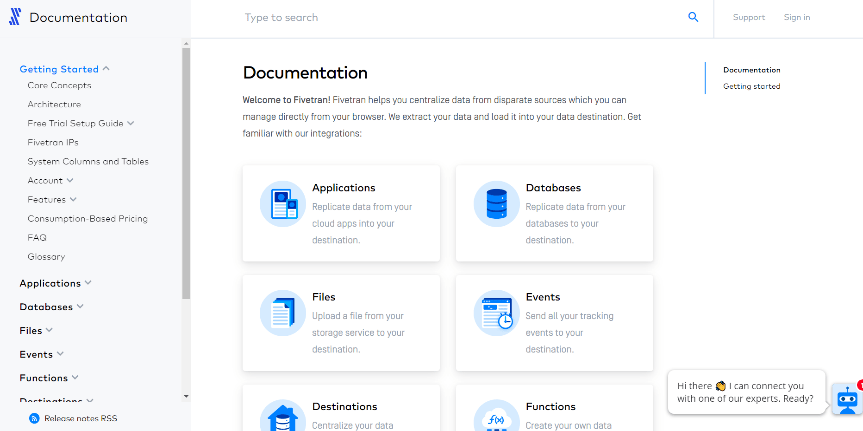
Task: Open the Glossary sidebar item
Action: click(x=46, y=257)
